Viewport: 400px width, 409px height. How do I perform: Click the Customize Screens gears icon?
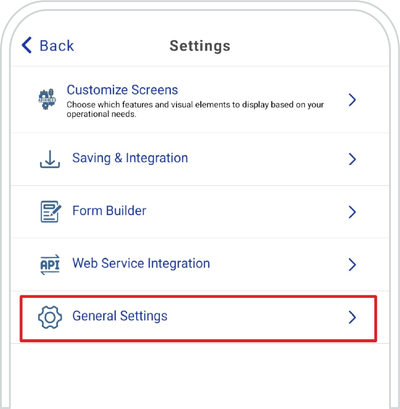(47, 99)
